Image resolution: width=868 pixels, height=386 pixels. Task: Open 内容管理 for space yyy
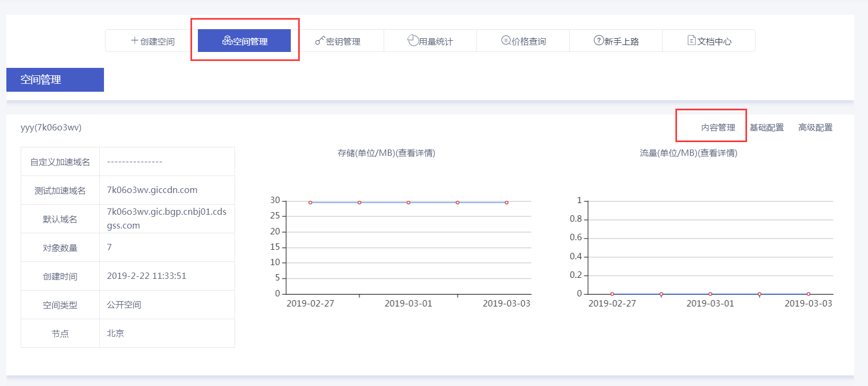point(718,128)
